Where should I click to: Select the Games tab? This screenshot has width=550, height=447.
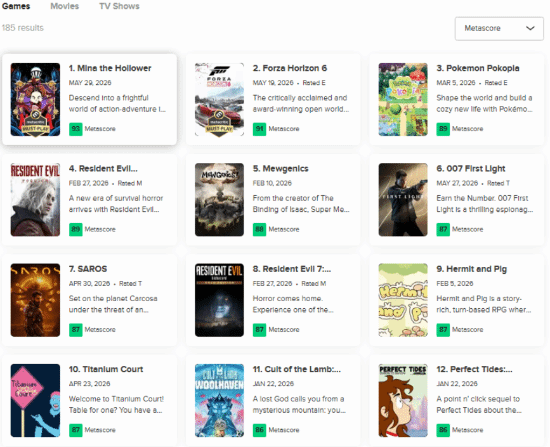tap(16, 6)
